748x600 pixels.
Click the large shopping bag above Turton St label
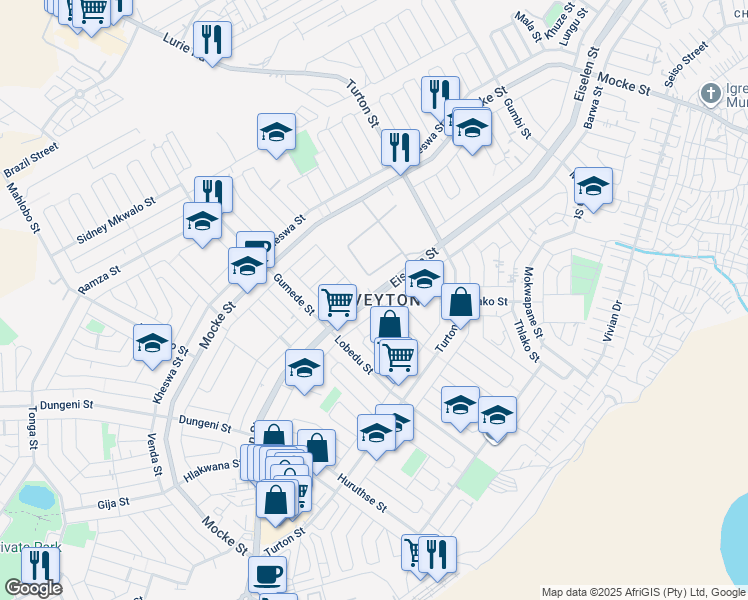pos(275,499)
